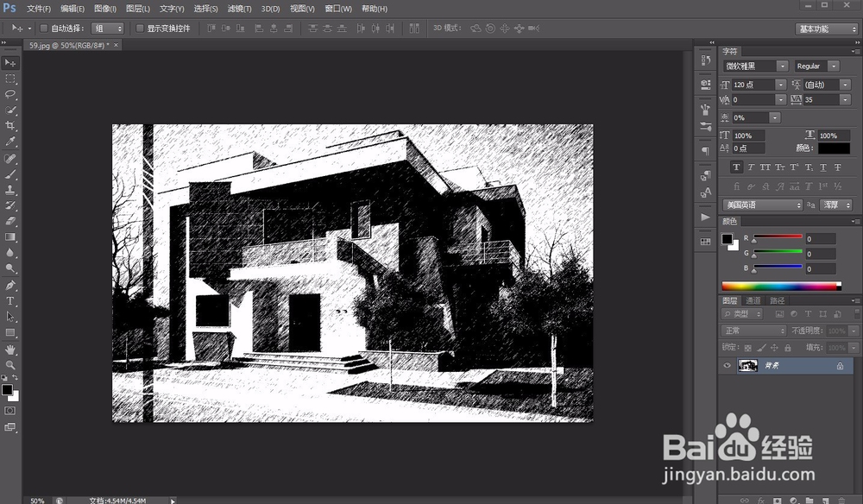Toggle faux bold text style
863x504 pixels.
click(736, 167)
